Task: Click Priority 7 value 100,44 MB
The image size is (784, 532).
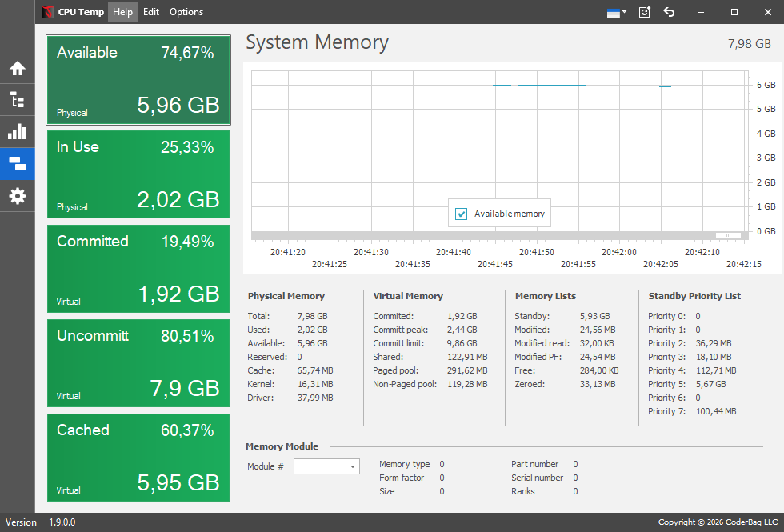Action: pos(716,411)
